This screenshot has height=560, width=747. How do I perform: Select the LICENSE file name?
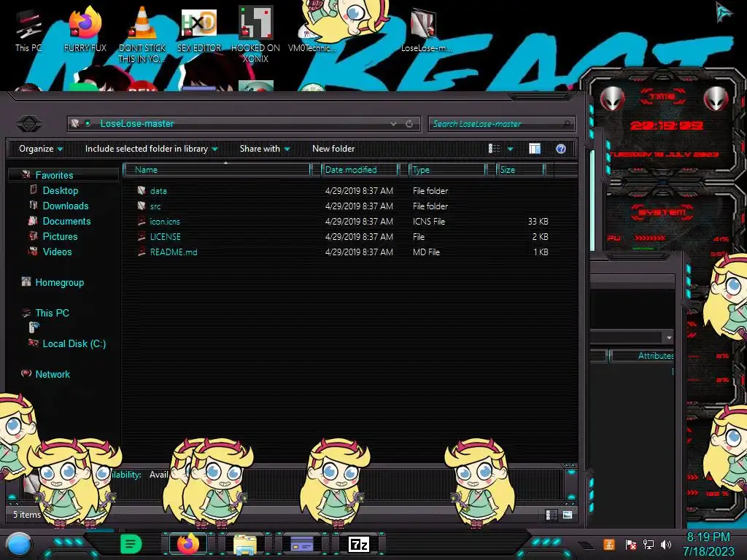coord(166,237)
